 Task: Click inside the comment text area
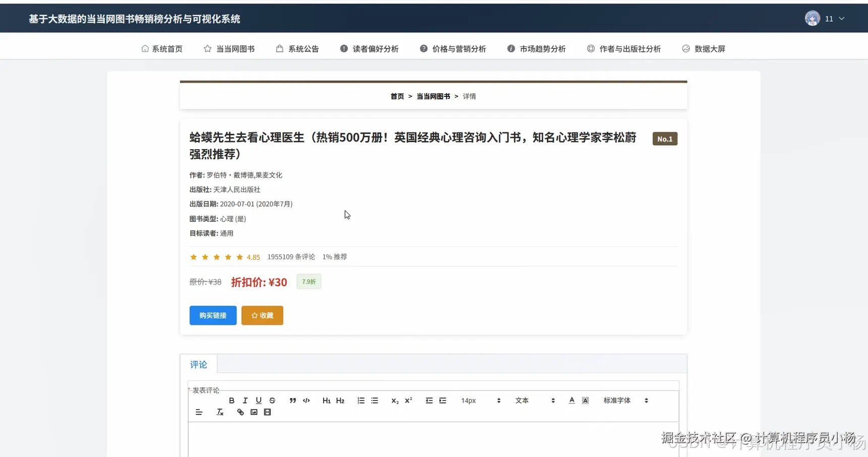[x=433, y=439]
